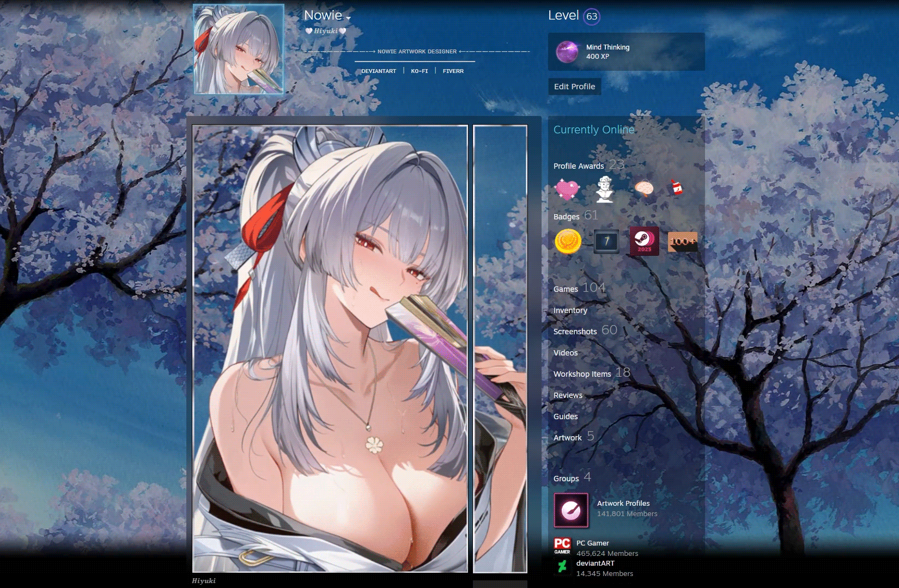
Task: Click the 141,801 Members text
Action: [627, 514]
